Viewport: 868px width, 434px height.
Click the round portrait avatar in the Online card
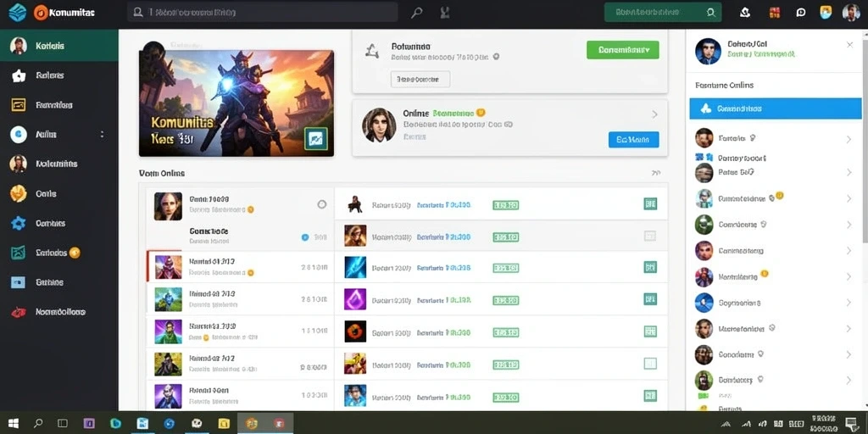click(x=379, y=125)
